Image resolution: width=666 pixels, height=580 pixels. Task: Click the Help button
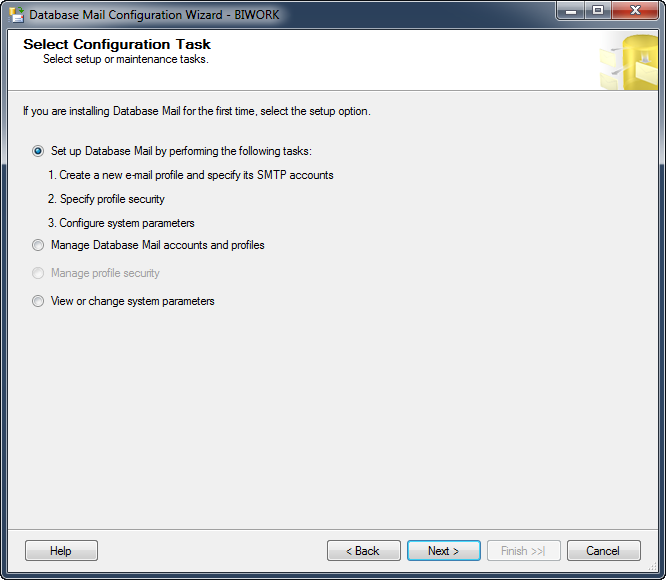point(61,551)
